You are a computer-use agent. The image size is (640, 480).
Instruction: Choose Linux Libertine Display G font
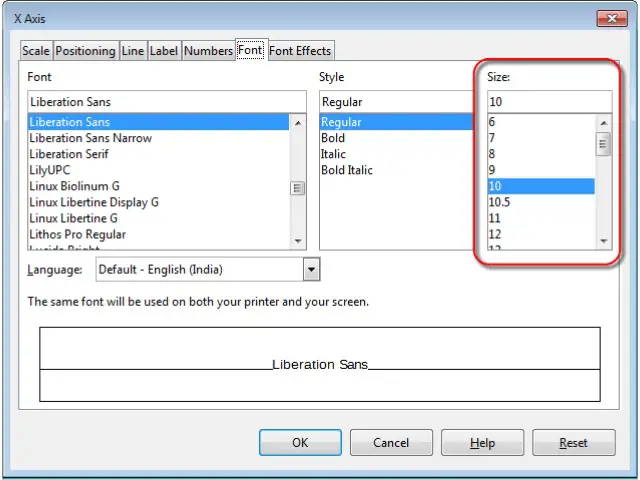pyautogui.click(x=158, y=202)
